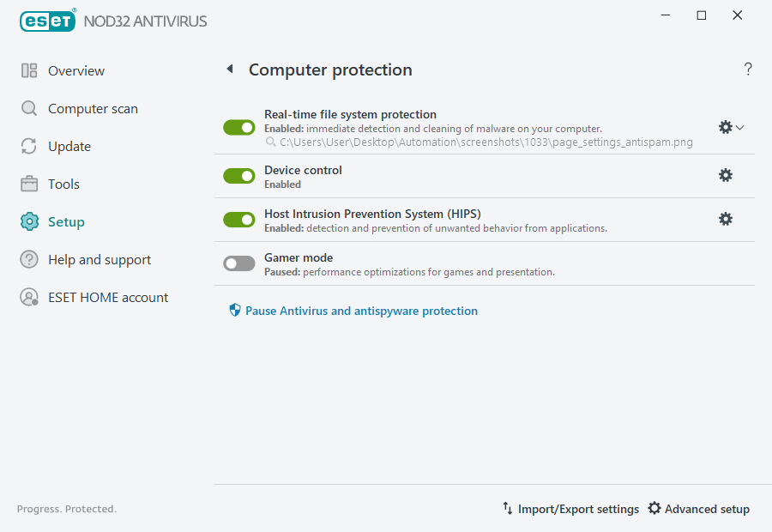
Task: Open Device control gear settings
Action: 726,175
